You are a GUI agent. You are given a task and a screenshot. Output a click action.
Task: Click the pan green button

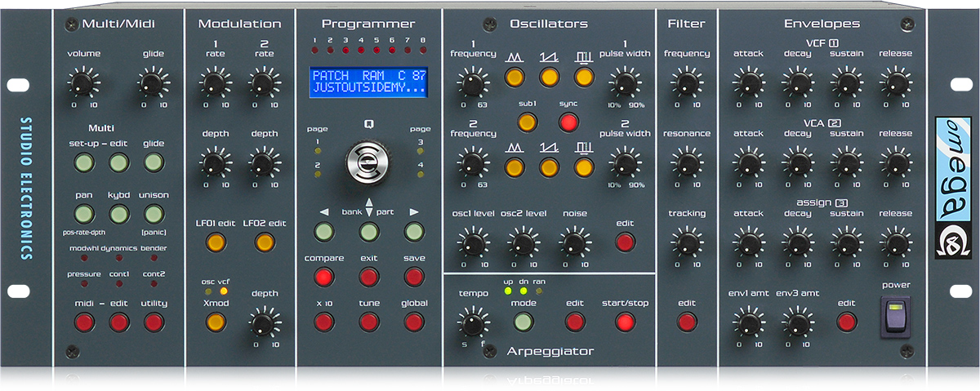click(x=83, y=215)
